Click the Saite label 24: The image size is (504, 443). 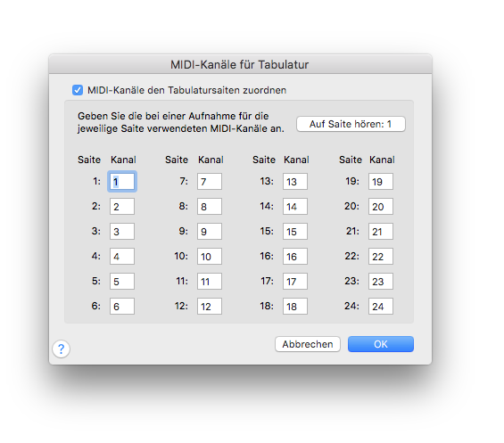tap(352, 306)
